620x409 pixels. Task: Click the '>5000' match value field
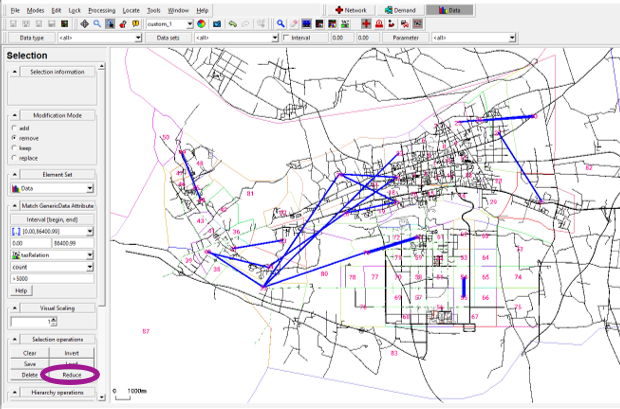(50, 279)
